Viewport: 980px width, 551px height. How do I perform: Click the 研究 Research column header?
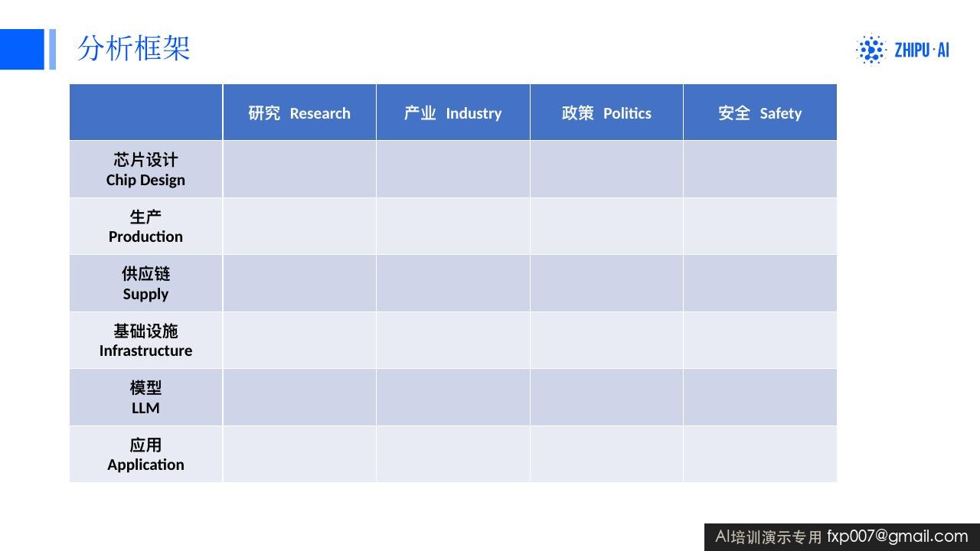point(299,112)
